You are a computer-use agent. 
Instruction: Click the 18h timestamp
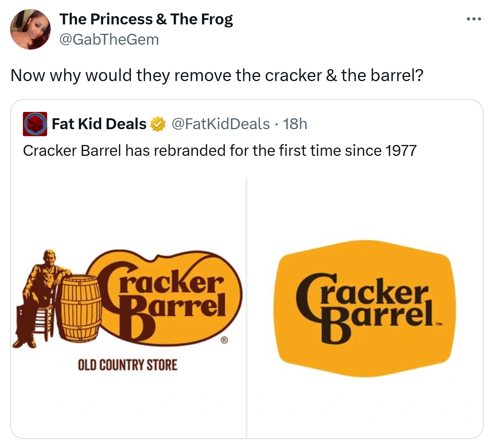coord(295,124)
